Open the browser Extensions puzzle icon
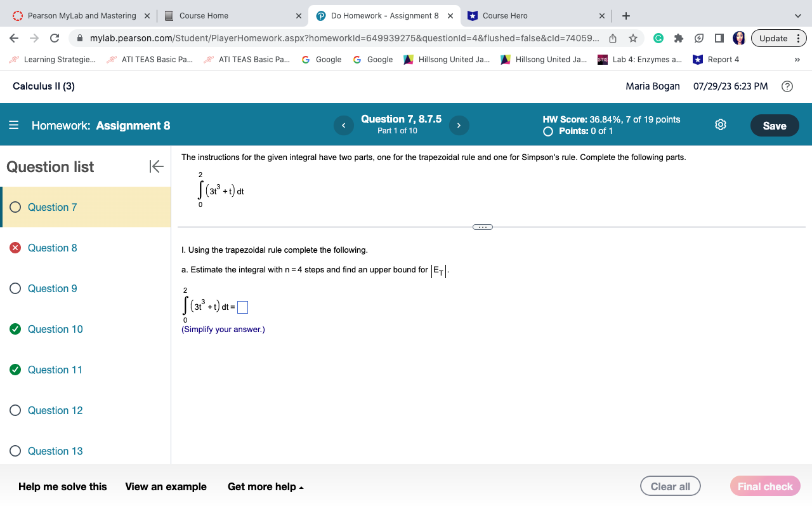This screenshot has width=812, height=508. 679,38
